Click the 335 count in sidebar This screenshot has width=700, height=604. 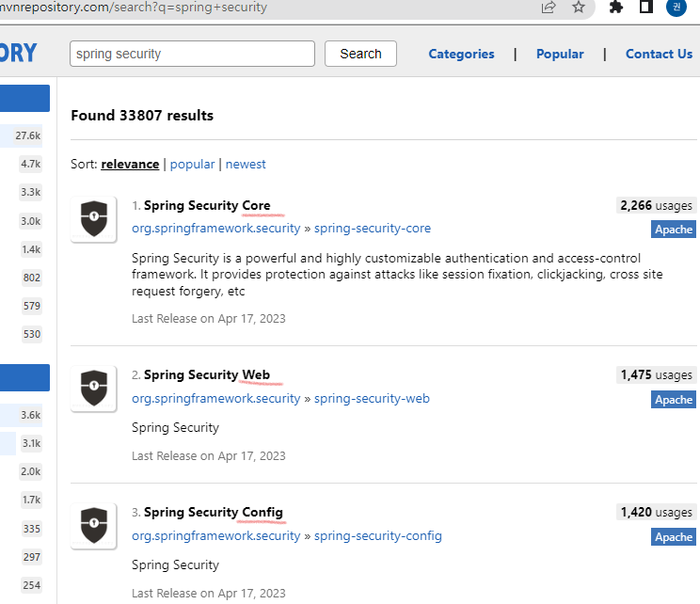click(32, 529)
